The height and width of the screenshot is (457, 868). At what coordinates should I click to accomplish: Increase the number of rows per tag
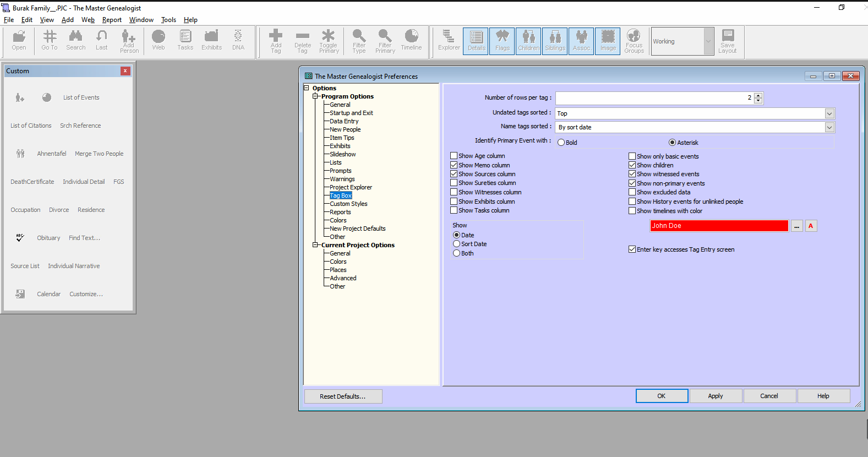point(758,95)
